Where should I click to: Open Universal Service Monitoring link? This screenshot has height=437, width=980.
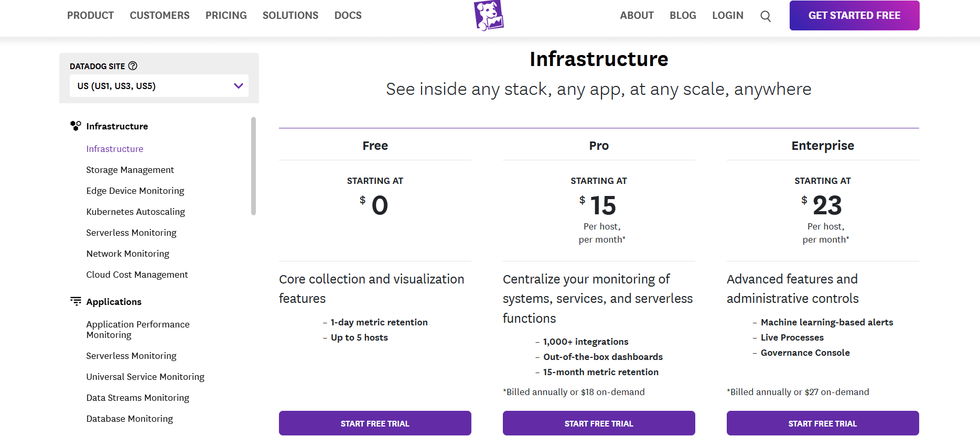coord(145,377)
